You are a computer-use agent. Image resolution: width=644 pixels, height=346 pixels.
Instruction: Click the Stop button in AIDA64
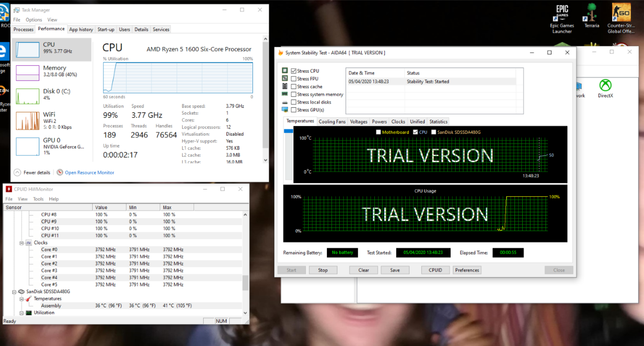[x=323, y=270]
